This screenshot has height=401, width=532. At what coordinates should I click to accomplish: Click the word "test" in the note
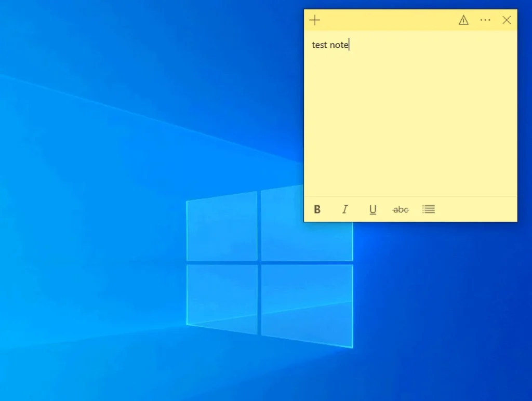pos(319,45)
